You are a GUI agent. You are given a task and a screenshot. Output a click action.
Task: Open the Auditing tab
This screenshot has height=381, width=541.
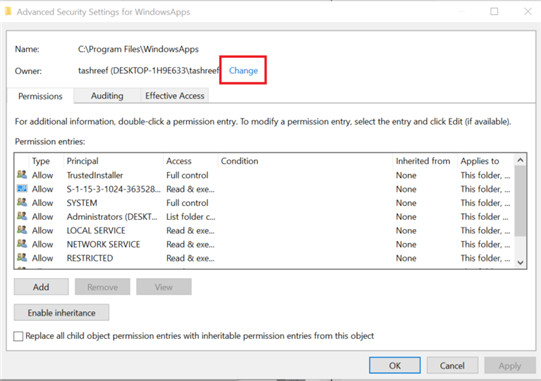pyautogui.click(x=107, y=96)
